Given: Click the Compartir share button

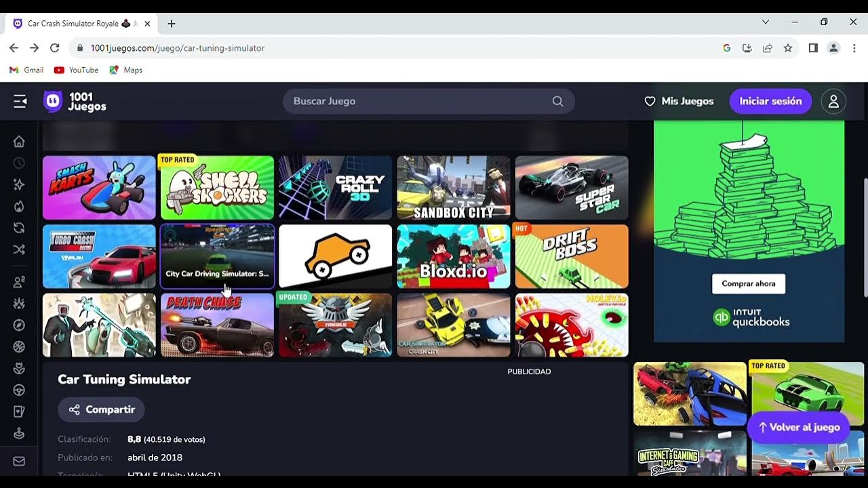Looking at the screenshot, I should 101,409.
